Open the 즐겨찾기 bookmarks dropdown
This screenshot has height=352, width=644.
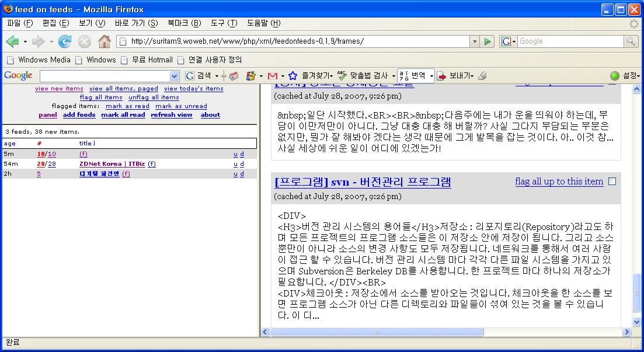310,75
